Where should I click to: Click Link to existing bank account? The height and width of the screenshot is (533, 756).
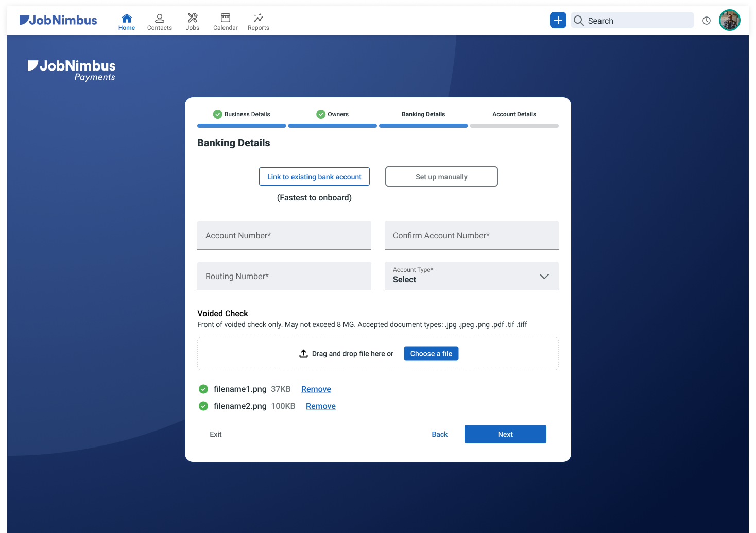coord(314,177)
